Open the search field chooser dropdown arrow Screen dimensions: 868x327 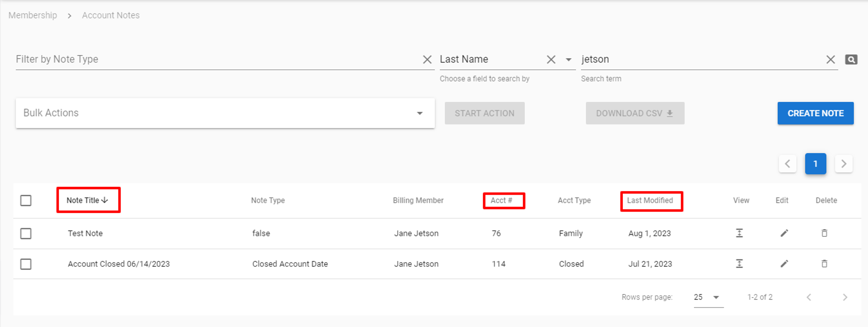568,59
